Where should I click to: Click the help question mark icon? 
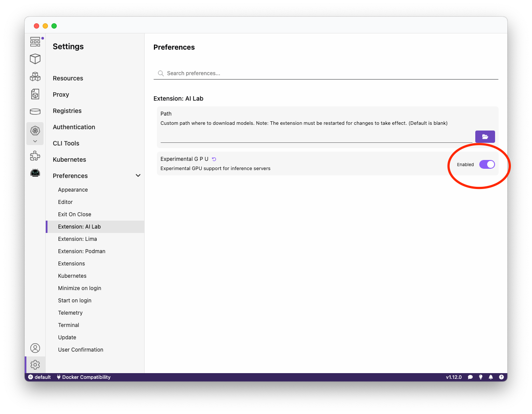tap(501, 377)
